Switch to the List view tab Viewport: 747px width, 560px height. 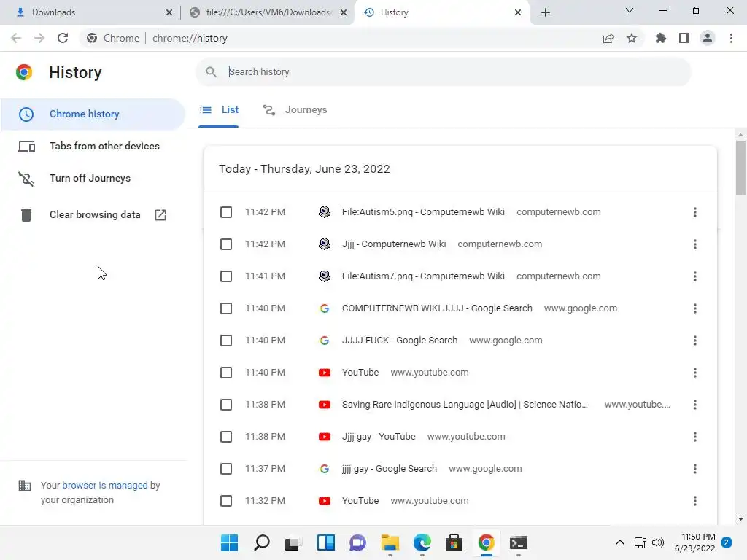coord(219,110)
